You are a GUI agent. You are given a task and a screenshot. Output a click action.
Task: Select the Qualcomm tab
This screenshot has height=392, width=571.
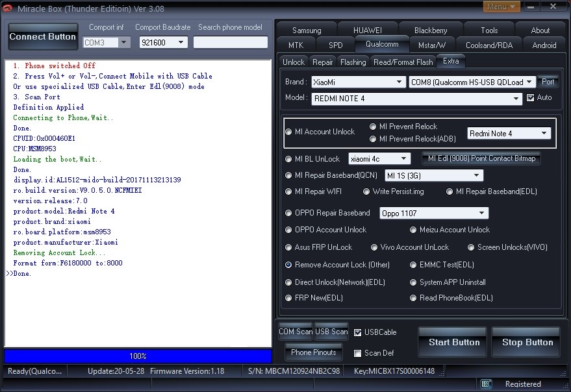point(381,44)
